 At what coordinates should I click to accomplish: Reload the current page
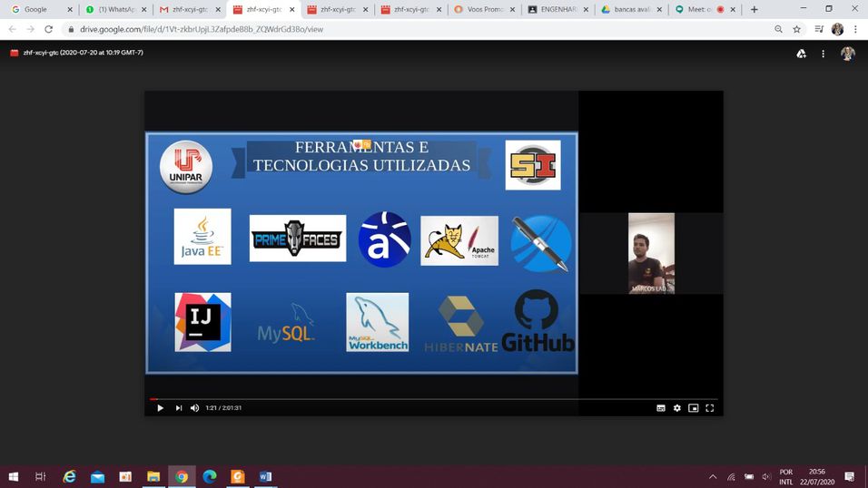[48, 29]
